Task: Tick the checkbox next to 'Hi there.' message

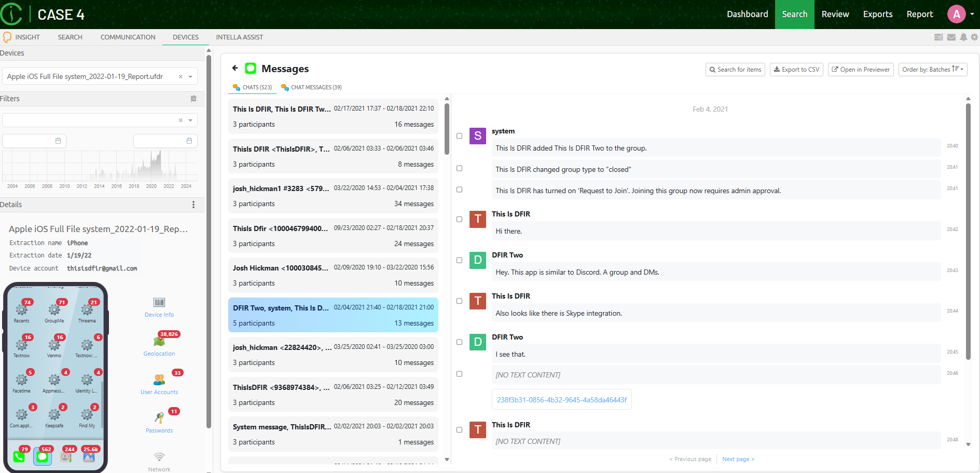Action: (459, 219)
